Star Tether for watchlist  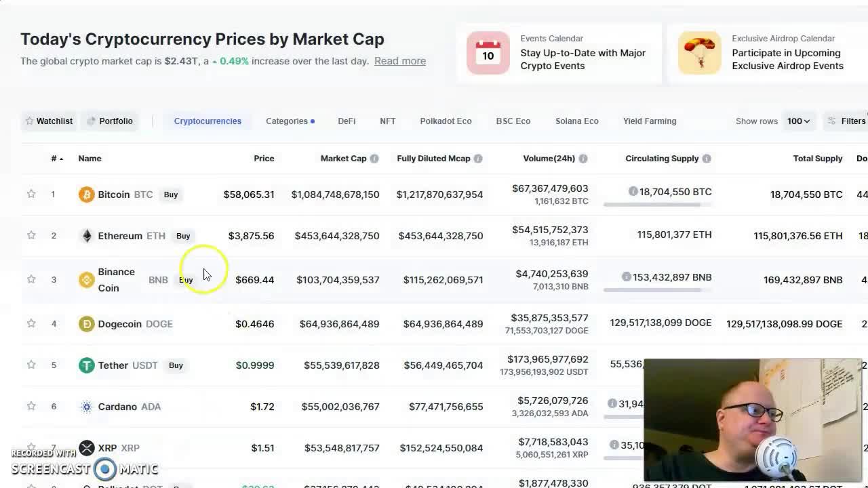tap(31, 365)
